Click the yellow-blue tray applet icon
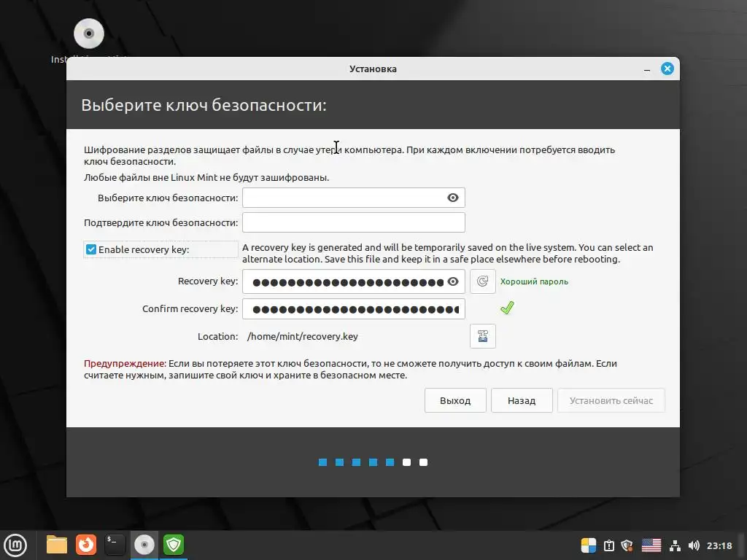This screenshot has height=560, width=747. pyautogui.click(x=589, y=545)
